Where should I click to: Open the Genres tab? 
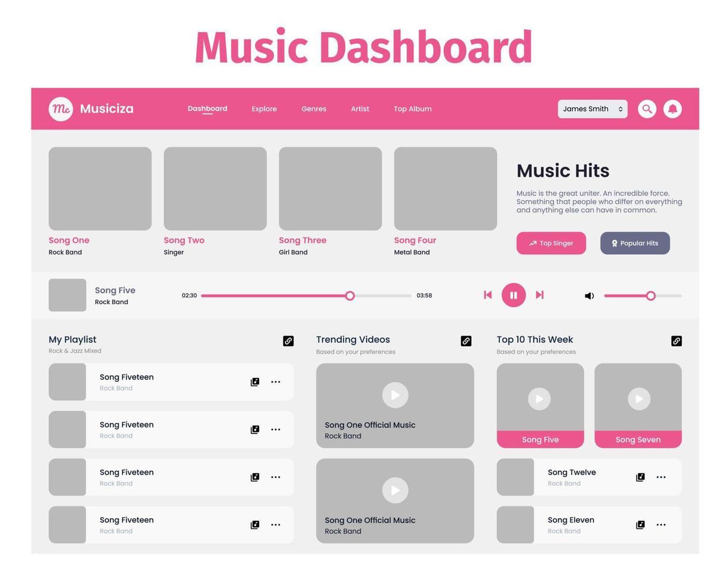314,109
